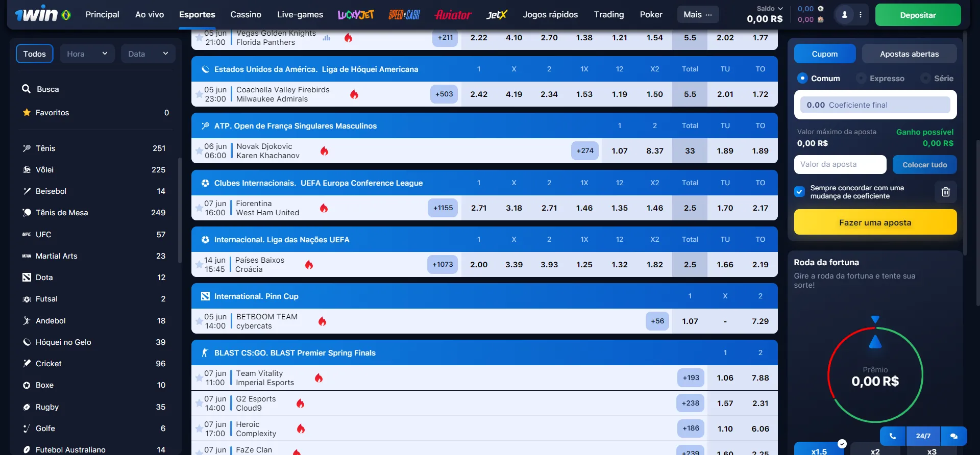
Task: Expand the Saldo balance dropdown
Action: pos(769,8)
